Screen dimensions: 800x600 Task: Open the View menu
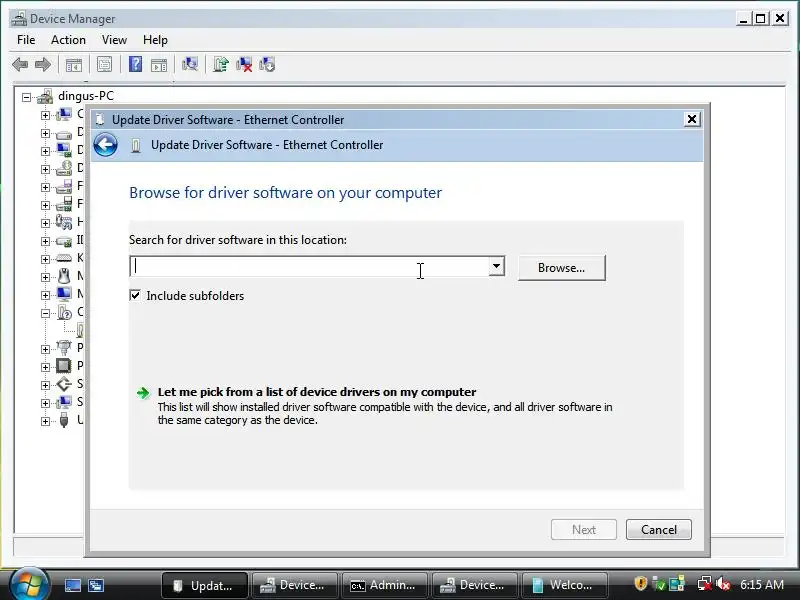pyautogui.click(x=114, y=40)
